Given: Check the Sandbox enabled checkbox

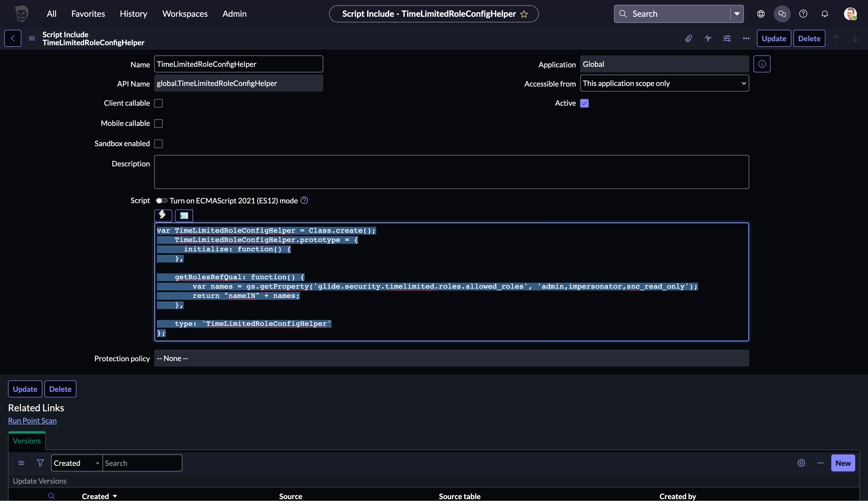Looking at the screenshot, I should pos(158,144).
